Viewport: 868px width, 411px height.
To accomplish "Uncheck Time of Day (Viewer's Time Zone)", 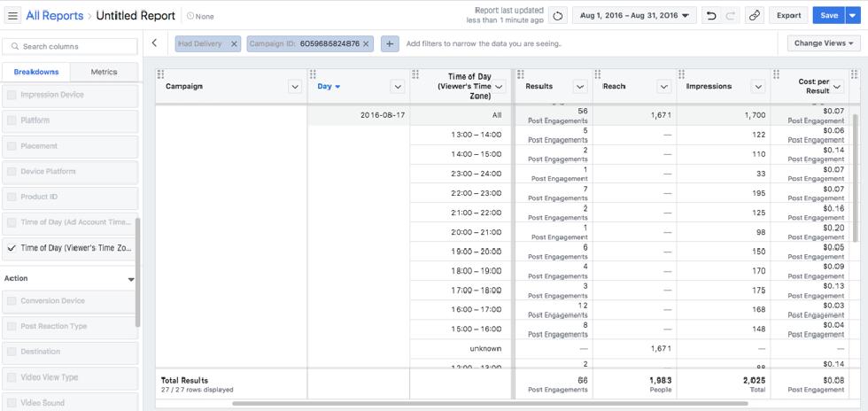I will 12,248.
